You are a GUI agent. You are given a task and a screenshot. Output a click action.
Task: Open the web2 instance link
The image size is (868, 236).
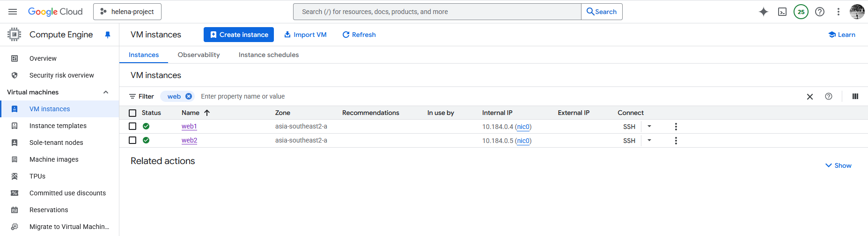[189, 140]
